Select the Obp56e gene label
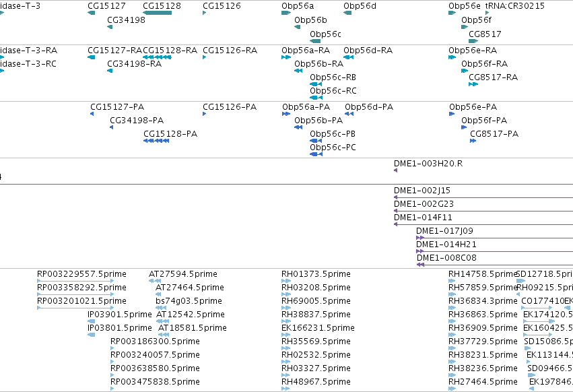The height and width of the screenshot is (392, 573). coord(465,6)
